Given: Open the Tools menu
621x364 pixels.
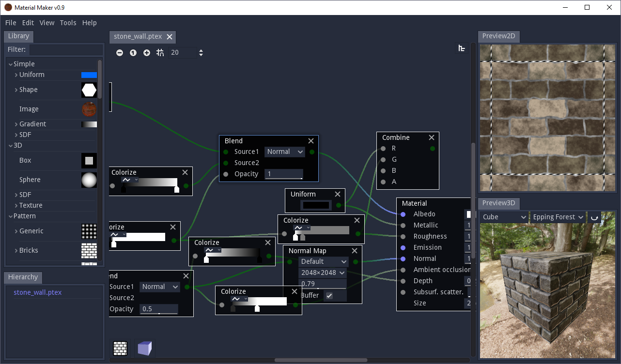Looking at the screenshot, I should tap(68, 23).
